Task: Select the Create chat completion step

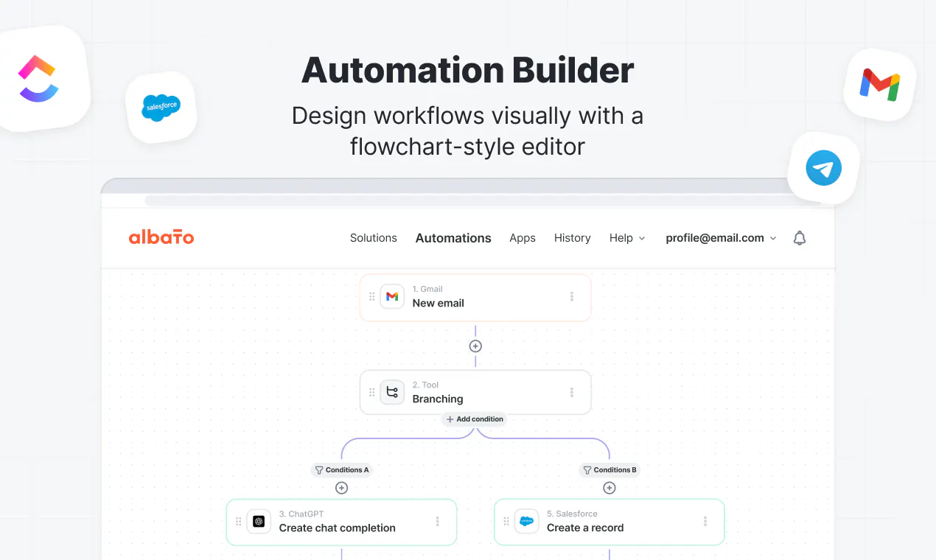Action: (341, 522)
